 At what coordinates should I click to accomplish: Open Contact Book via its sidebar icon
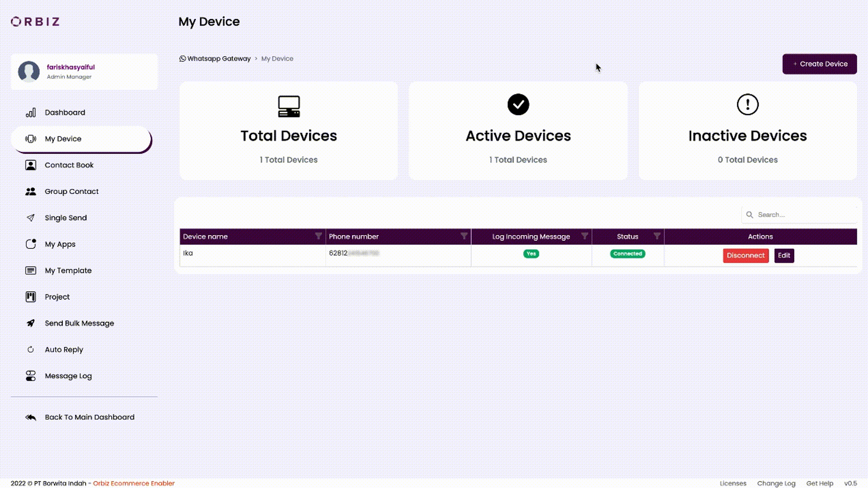click(31, 165)
